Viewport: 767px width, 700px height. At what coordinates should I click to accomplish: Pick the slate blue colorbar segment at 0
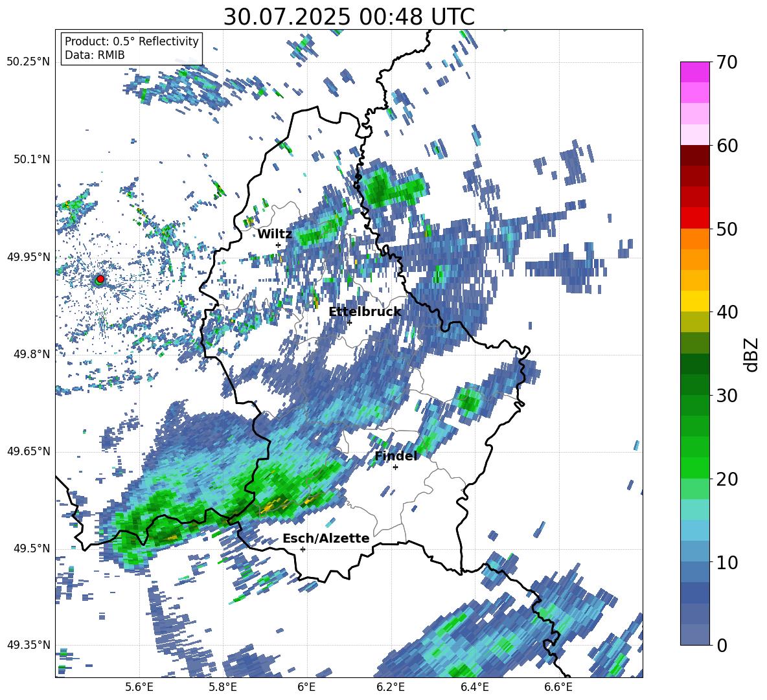(x=694, y=635)
